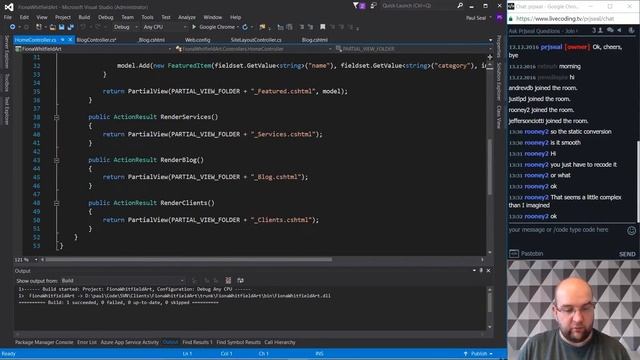The height and width of the screenshot is (360, 640).
Task: Open the Edit menu
Action: [24, 17]
